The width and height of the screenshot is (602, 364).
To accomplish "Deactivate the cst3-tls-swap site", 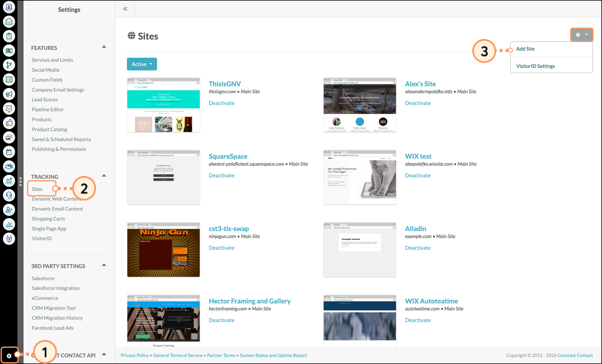I will pyautogui.click(x=221, y=247).
